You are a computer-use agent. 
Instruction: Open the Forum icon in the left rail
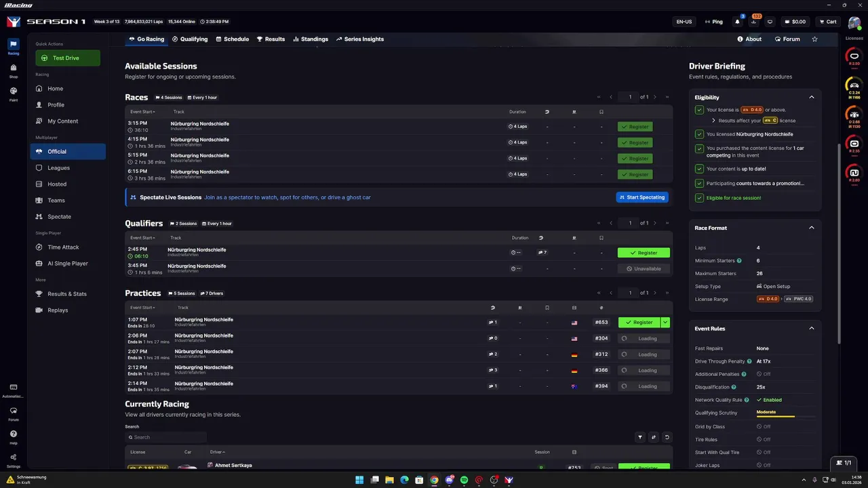coord(13,413)
